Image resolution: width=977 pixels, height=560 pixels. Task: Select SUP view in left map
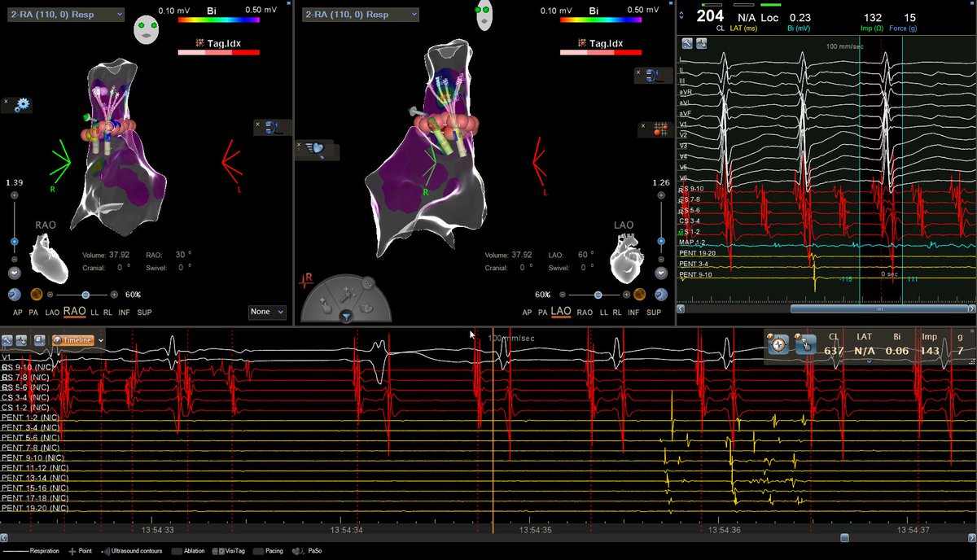coord(144,312)
